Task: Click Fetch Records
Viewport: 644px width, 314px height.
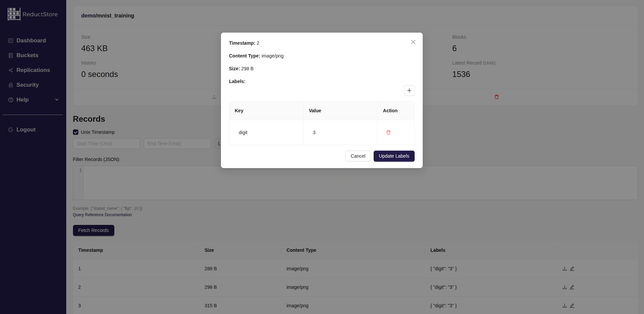Action: [x=93, y=230]
